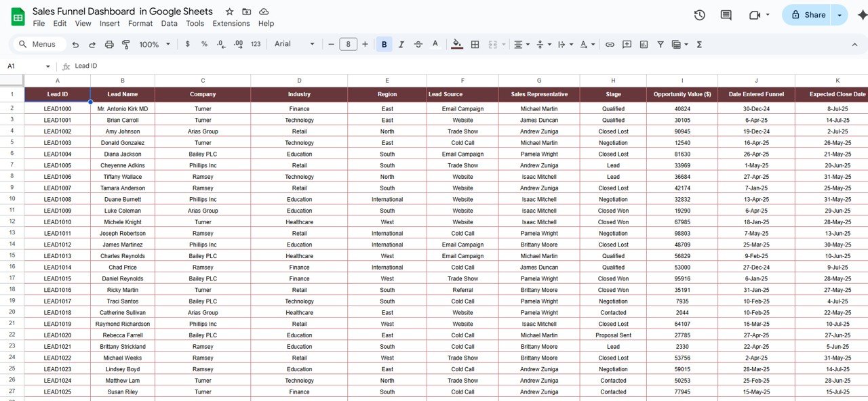This screenshot has width=868, height=401.
Task: Expand the zoom level 100% dropdown
Action: tap(154, 45)
